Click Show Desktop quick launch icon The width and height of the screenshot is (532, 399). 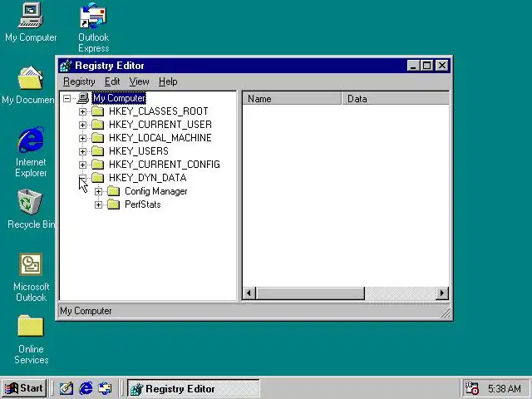pos(66,388)
